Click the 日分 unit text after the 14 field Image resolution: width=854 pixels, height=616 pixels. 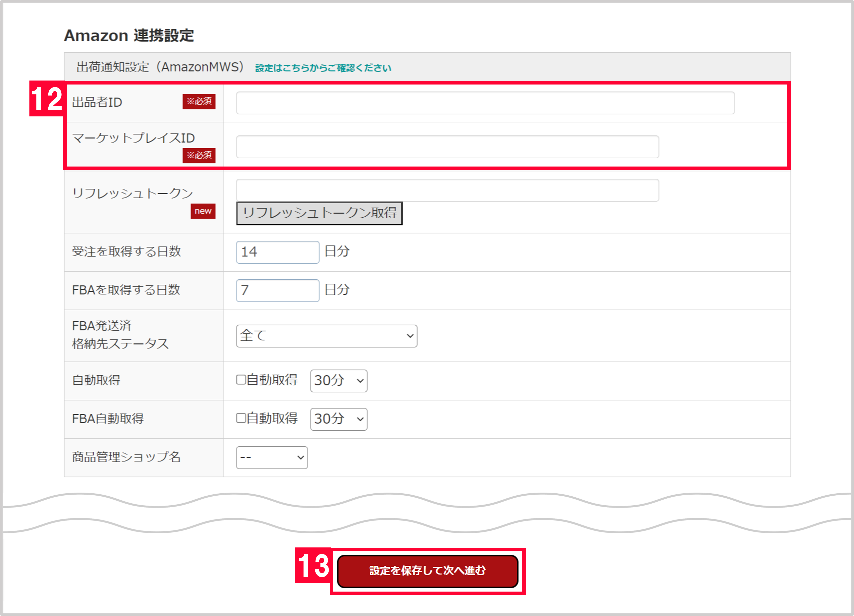337,251
